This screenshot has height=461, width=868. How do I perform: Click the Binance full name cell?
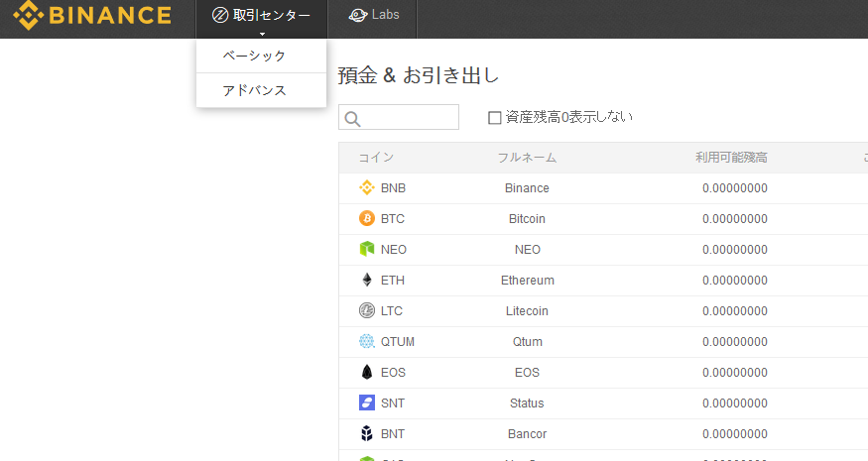tap(527, 188)
